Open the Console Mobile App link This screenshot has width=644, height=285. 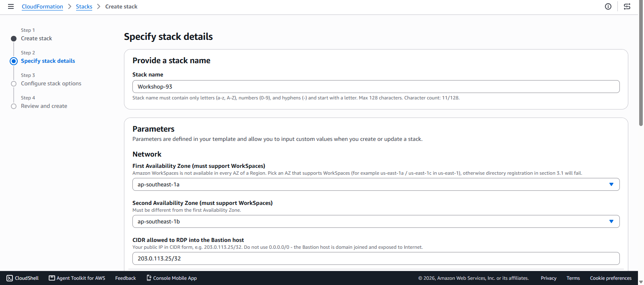click(x=171, y=278)
